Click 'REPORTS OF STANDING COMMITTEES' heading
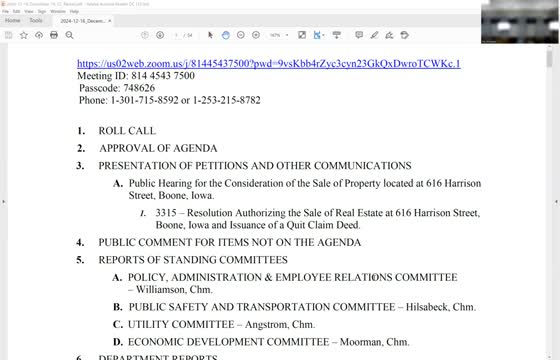The width and height of the screenshot is (560, 360). click(193, 260)
